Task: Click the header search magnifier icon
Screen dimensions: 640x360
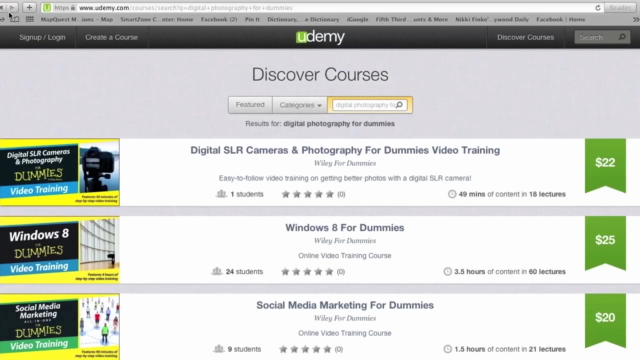Action: 622,37
